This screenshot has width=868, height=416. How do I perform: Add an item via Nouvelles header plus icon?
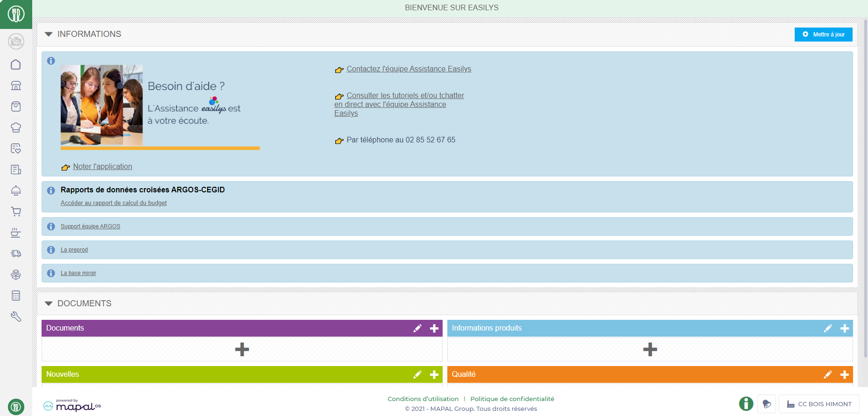(x=434, y=374)
